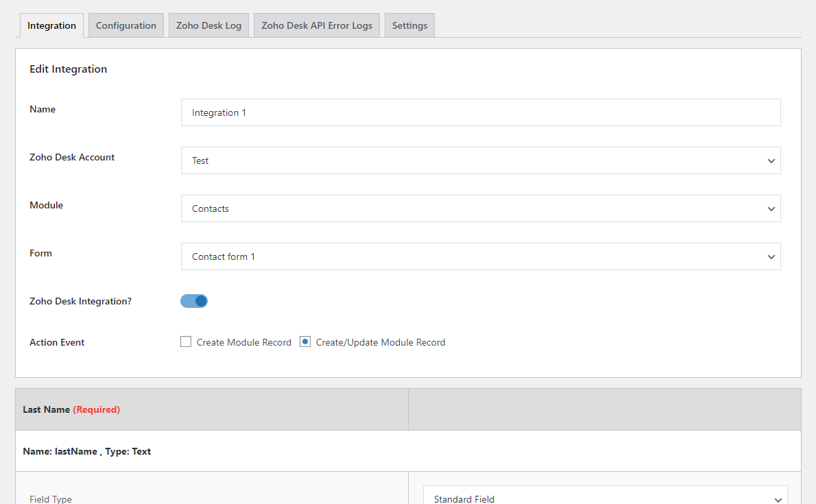This screenshot has width=816, height=504.
Task: Open the Zoho Desk Account dropdown
Action: (481, 160)
